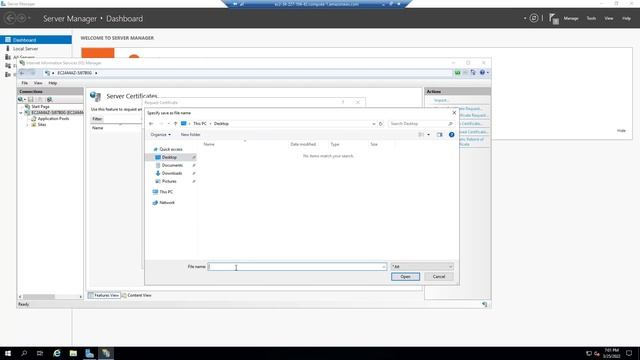Select Documents in navigation pane
This screenshot has width=640, height=360.
[172, 165]
